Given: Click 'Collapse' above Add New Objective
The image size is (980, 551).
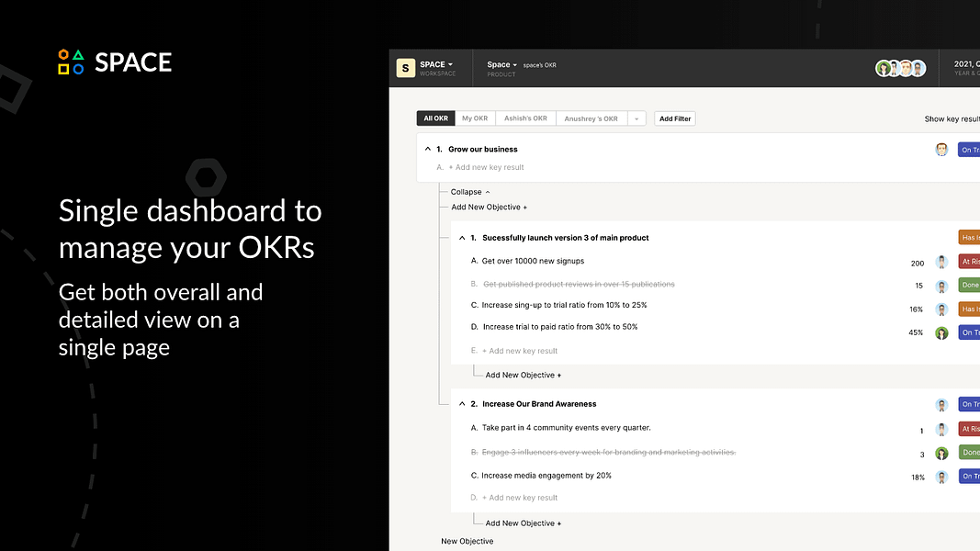Looking at the screenshot, I should click(467, 191).
